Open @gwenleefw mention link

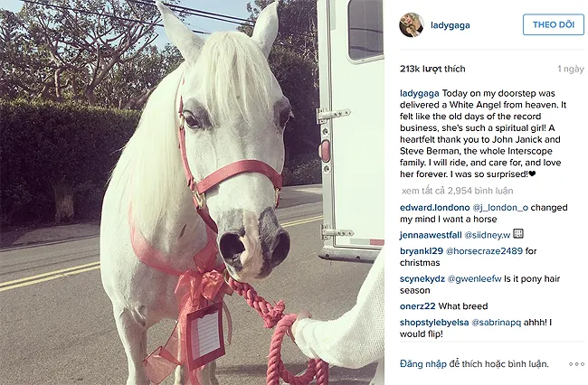click(x=474, y=279)
